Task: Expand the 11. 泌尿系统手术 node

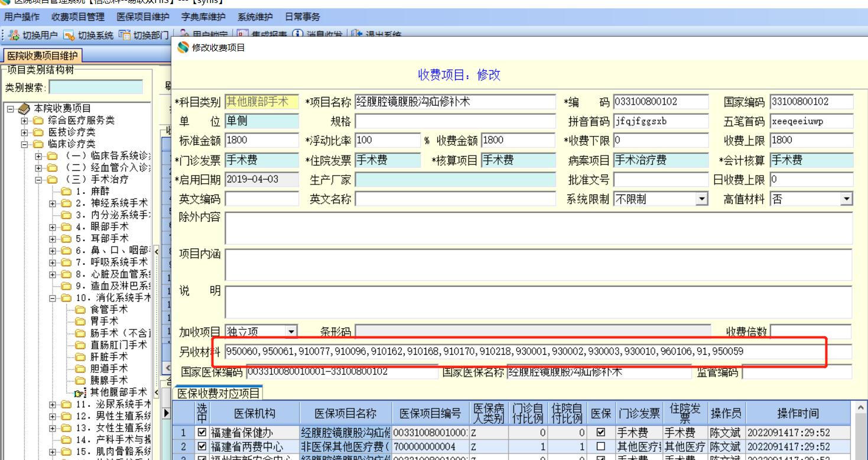Action: [53, 404]
